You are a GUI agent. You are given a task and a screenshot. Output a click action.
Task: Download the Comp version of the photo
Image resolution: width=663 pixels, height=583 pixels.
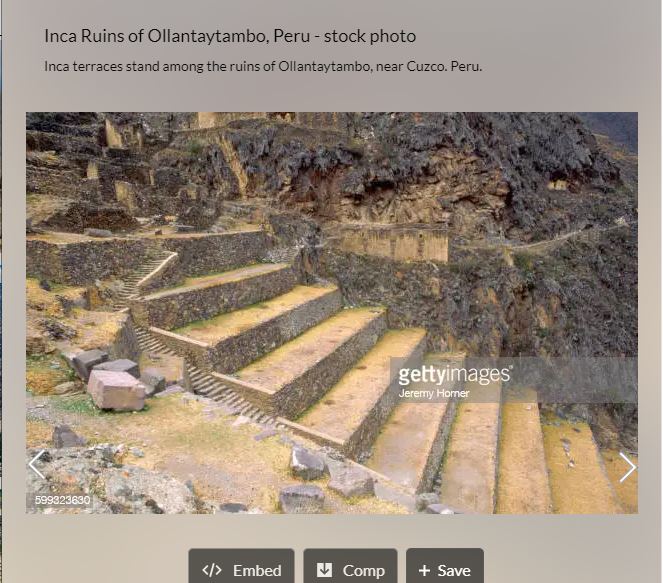click(x=350, y=567)
